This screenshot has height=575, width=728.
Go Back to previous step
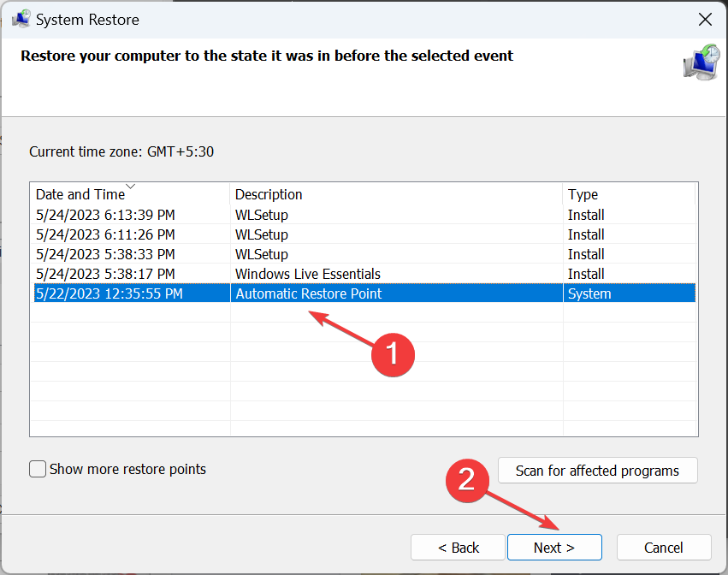pos(459,548)
